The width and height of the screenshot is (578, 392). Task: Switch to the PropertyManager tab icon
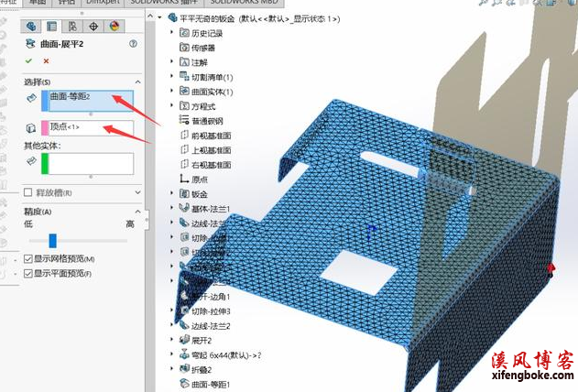(x=51, y=27)
